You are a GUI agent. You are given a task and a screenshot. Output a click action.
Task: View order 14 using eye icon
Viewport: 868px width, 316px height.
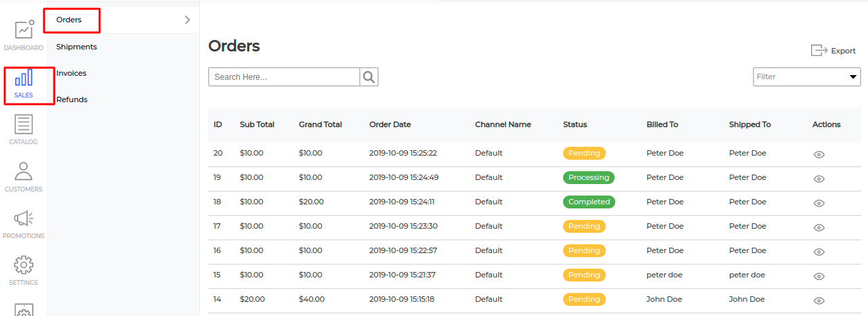tap(819, 300)
